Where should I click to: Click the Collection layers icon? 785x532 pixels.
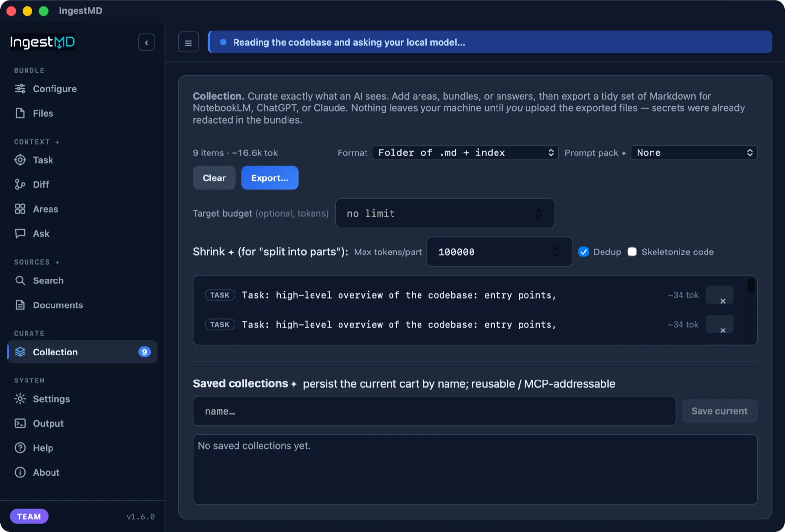20,352
